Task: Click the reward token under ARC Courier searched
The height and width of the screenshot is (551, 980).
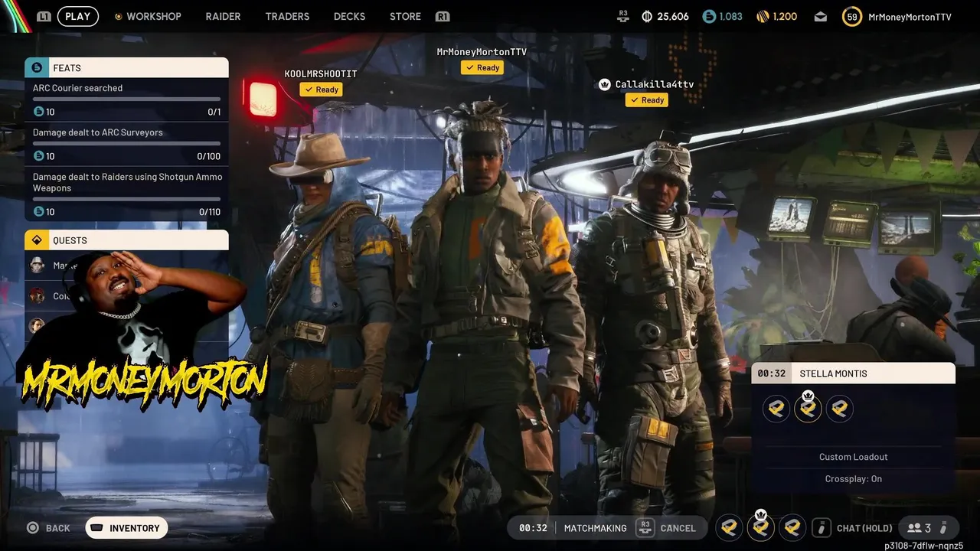Action: [38, 112]
